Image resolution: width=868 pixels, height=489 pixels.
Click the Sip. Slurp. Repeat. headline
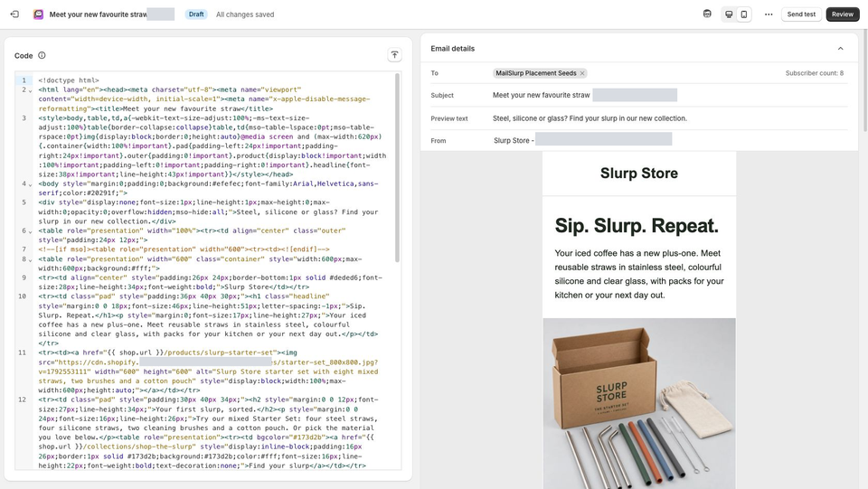[x=637, y=226]
